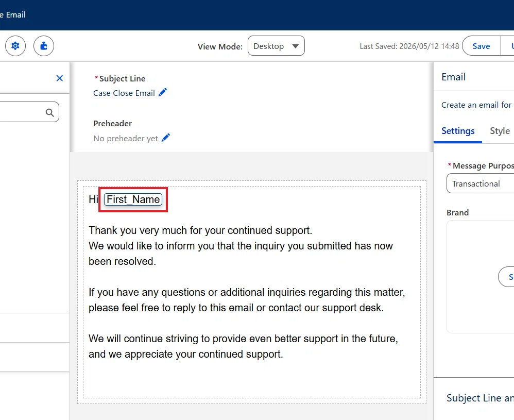Click the Brand label

458,213
